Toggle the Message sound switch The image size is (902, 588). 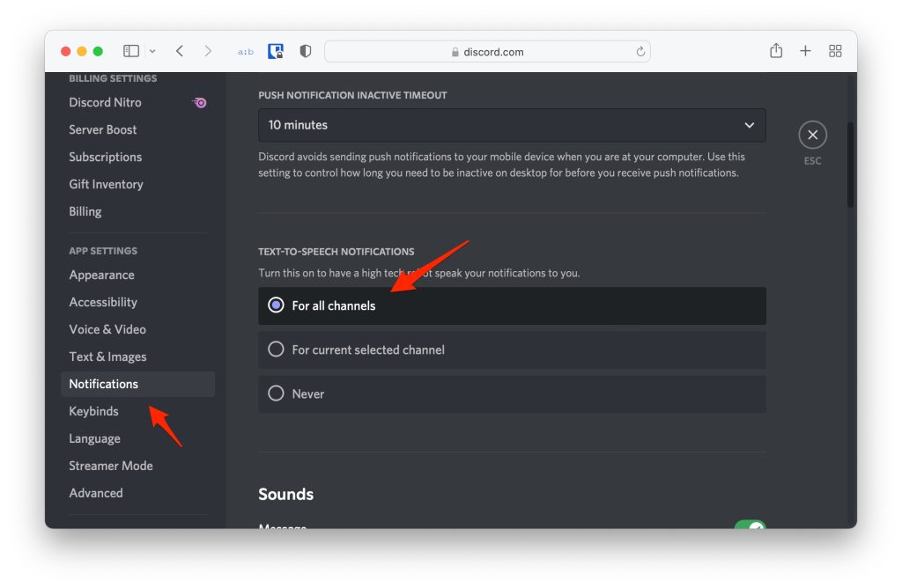tap(750, 526)
